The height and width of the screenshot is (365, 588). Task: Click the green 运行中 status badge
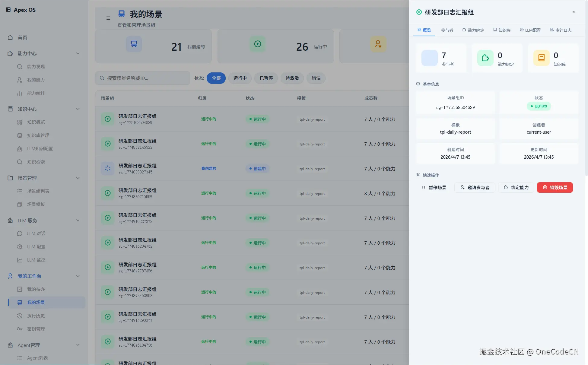[539, 106]
